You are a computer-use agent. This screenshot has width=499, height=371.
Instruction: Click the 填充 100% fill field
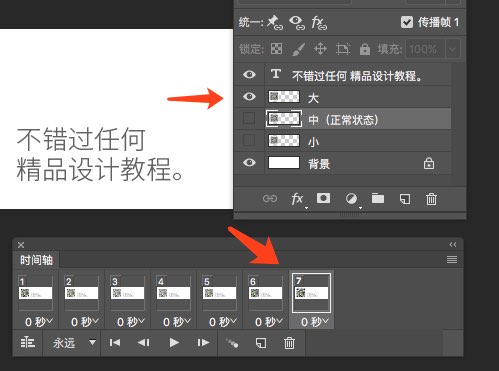click(425, 50)
